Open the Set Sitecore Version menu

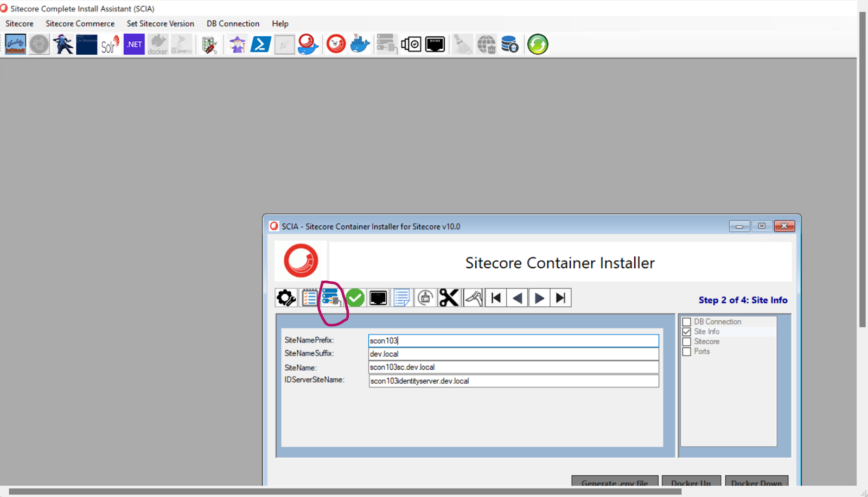point(161,24)
